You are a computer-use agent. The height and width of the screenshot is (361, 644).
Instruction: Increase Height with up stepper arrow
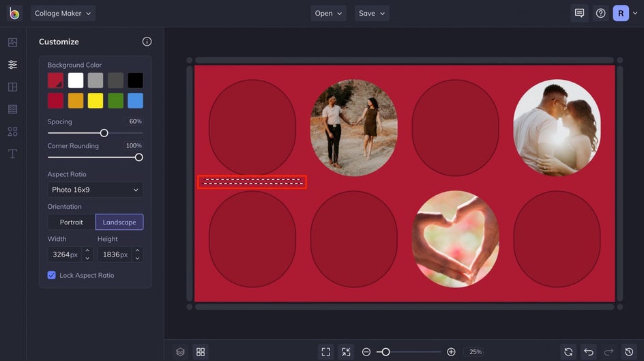[x=137, y=250]
